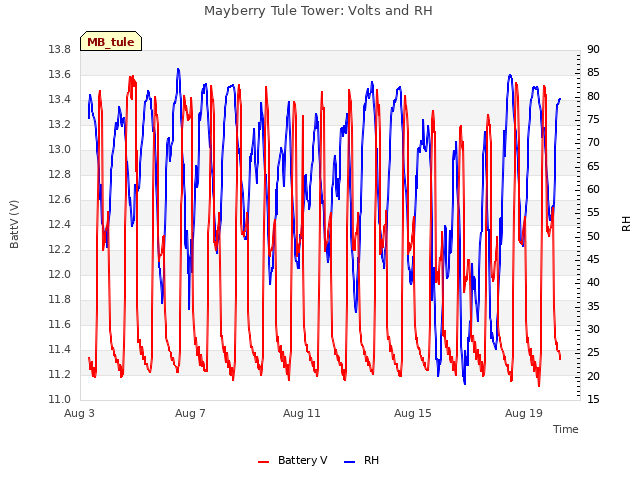The image size is (640, 480).
Task: Click the 80 right axis value
Action: (593, 96)
